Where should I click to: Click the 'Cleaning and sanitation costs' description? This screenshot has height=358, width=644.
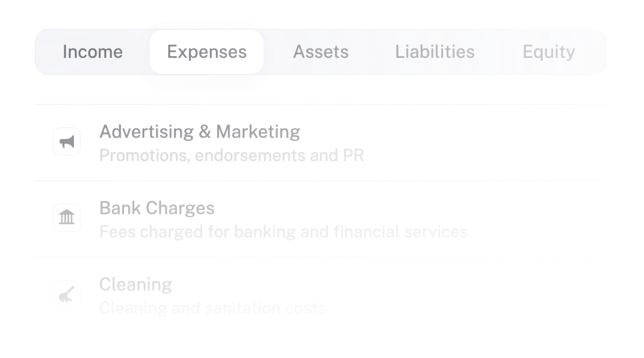point(213,308)
